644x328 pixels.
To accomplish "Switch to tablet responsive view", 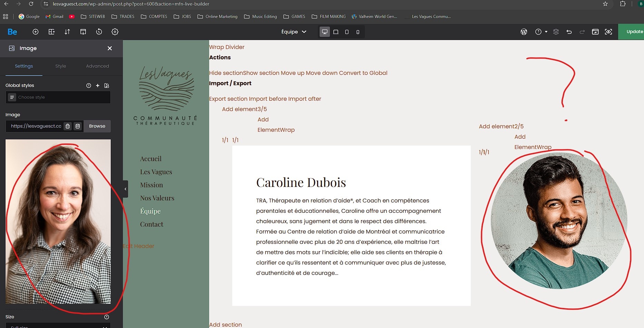I will pos(347,32).
